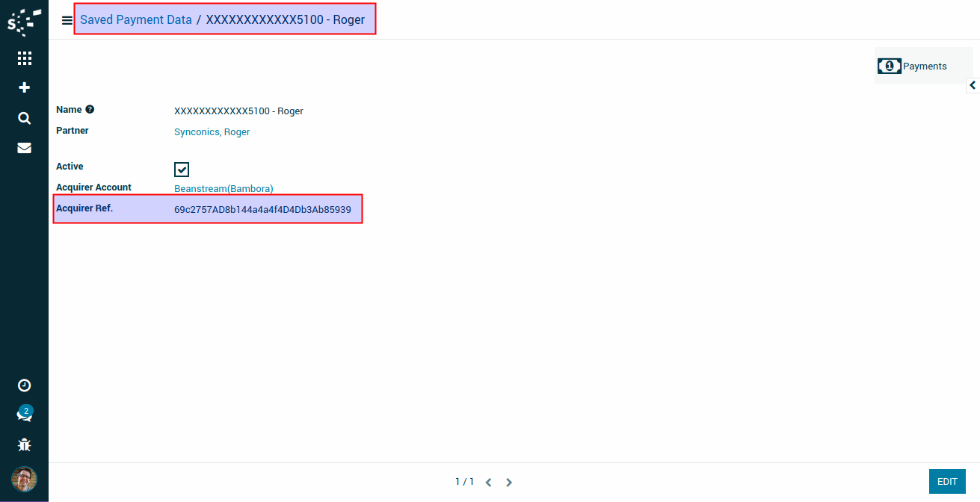Go to previous record arrow
The image size is (980, 502).
[488, 483]
